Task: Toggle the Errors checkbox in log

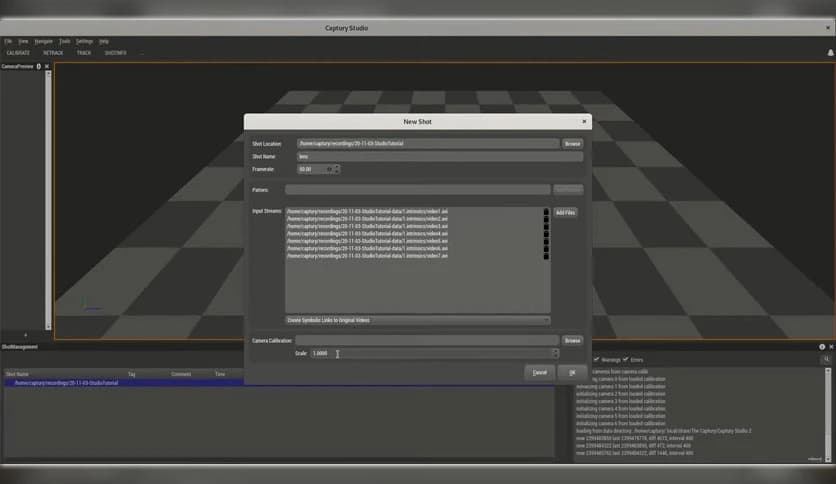Action: coord(625,359)
